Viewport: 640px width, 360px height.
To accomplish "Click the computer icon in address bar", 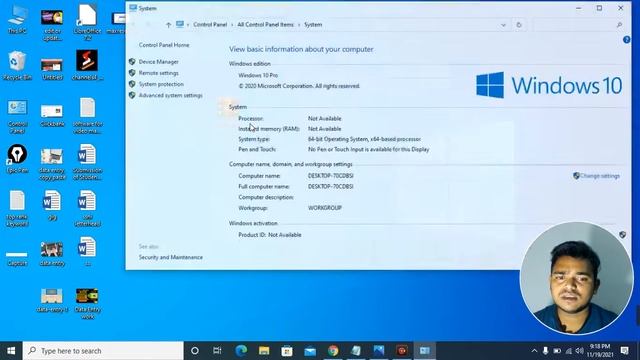I will [x=180, y=24].
